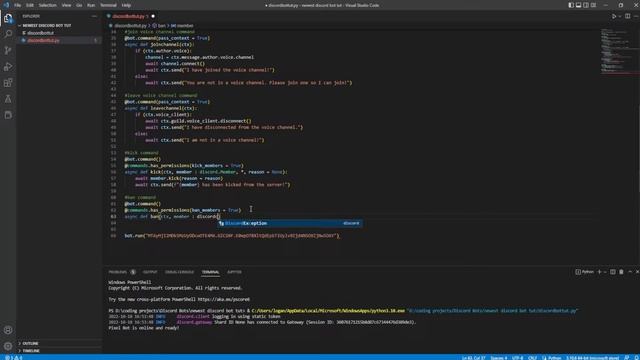This screenshot has height=360, width=640.
Task: Click the member breadcrumb item
Action: pos(182,26)
